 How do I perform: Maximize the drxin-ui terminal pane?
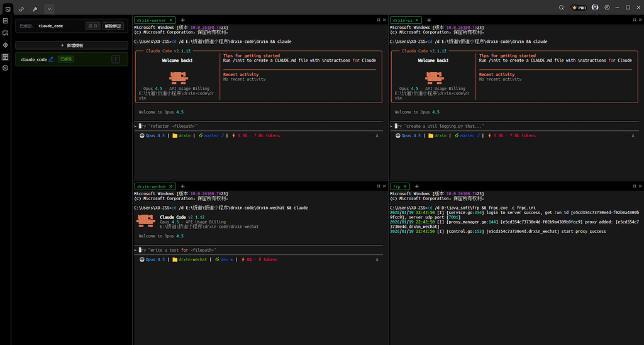635,20
